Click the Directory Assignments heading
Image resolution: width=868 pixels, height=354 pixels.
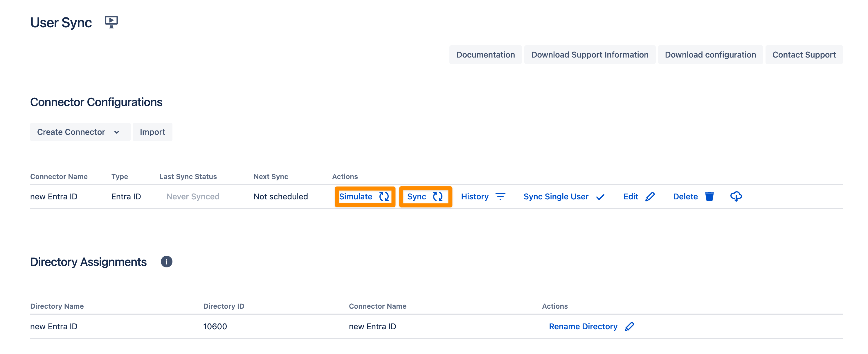point(88,262)
